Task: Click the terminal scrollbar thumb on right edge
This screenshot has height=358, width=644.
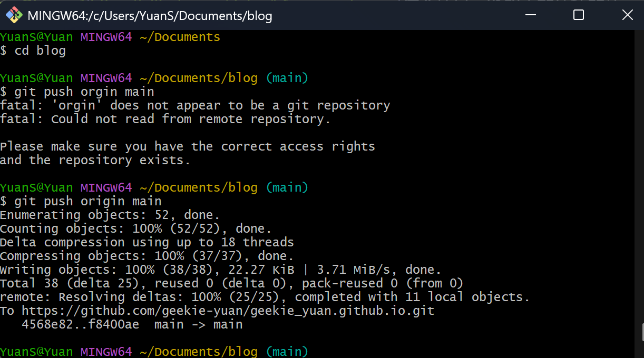Action: tap(642, 332)
